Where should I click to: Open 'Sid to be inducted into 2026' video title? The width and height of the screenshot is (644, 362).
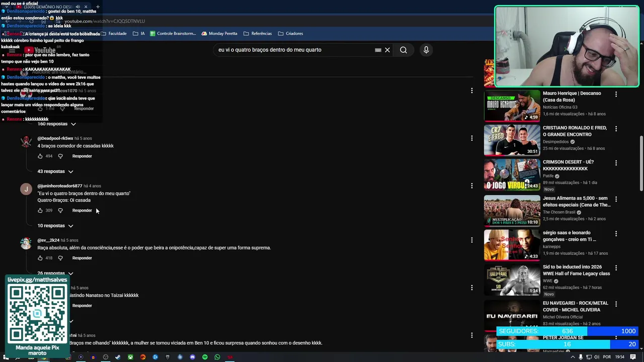[576, 270]
